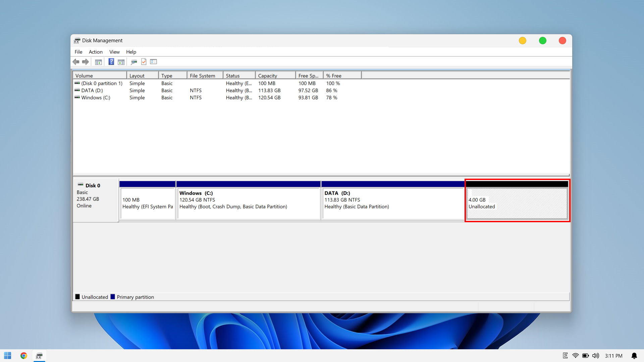Click the Back arrow toolbar icon
This screenshot has height=362, width=644.
76,62
